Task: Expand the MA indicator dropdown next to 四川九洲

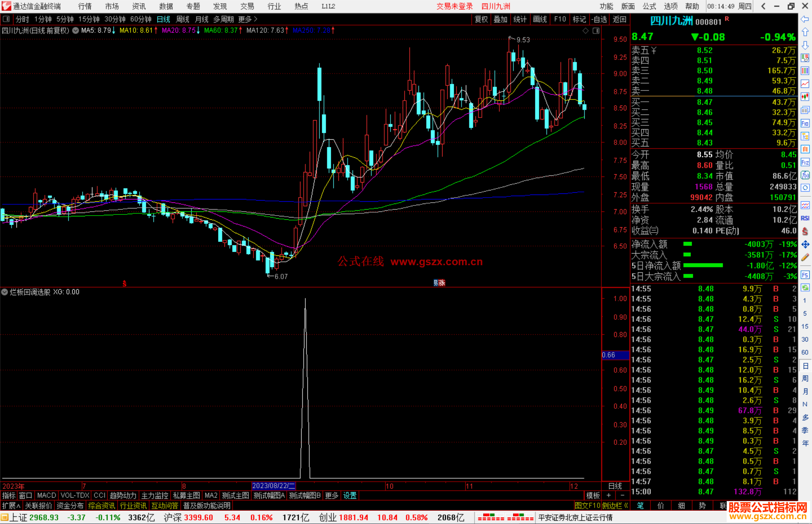Action: pos(76,30)
